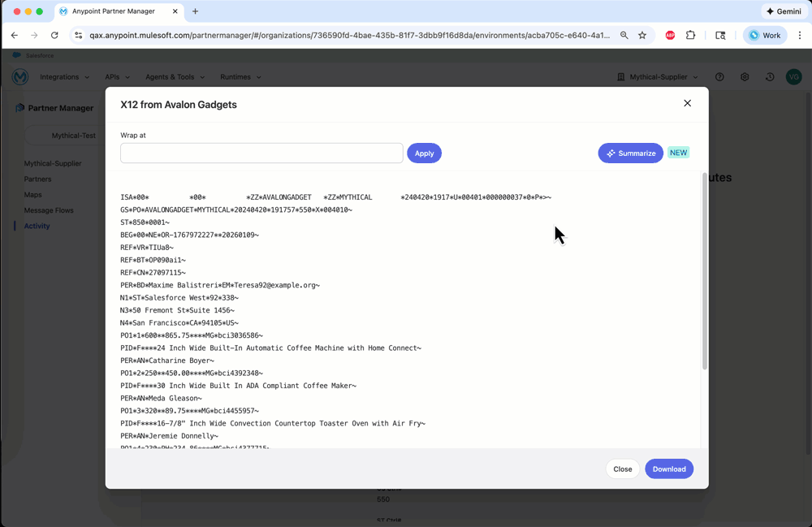
Task: Click into the Wrap at input field
Action: tap(261, 153)
